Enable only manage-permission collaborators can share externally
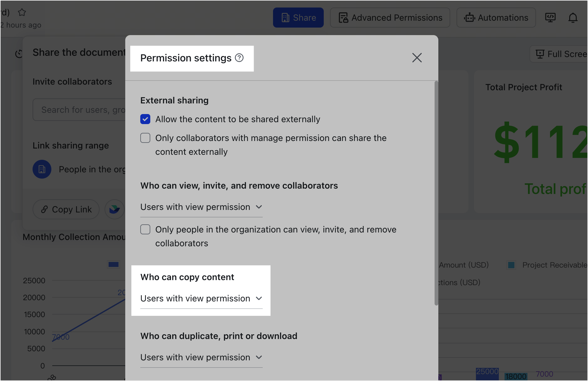This screenshot has width=588, height=381. point(145,138)
